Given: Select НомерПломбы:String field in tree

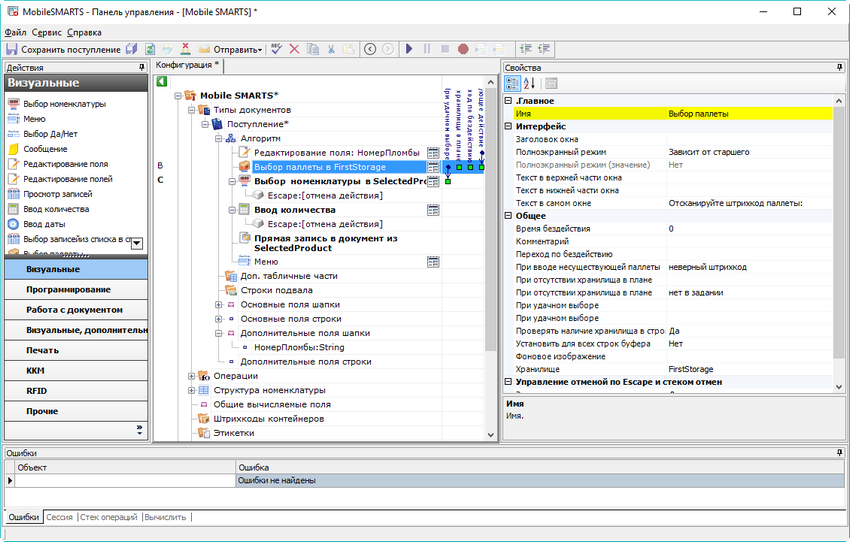Looking at the screenshot, I should [299, 347].
